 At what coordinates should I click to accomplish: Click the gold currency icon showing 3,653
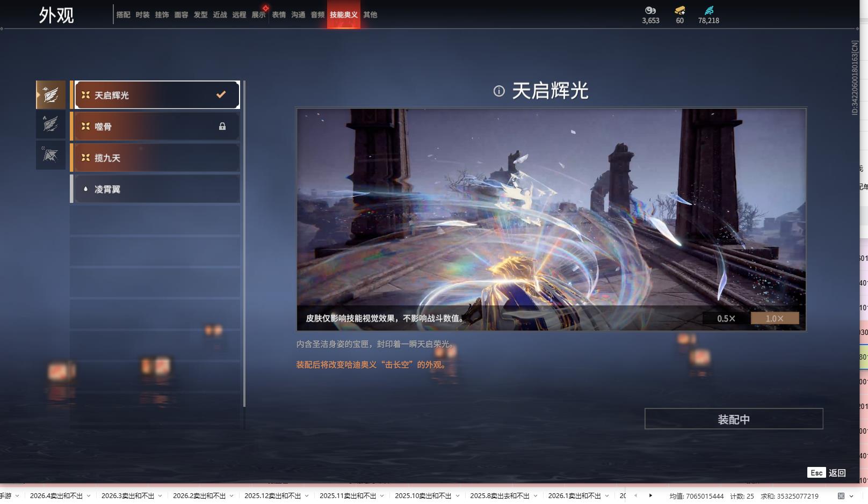point(650,9)
